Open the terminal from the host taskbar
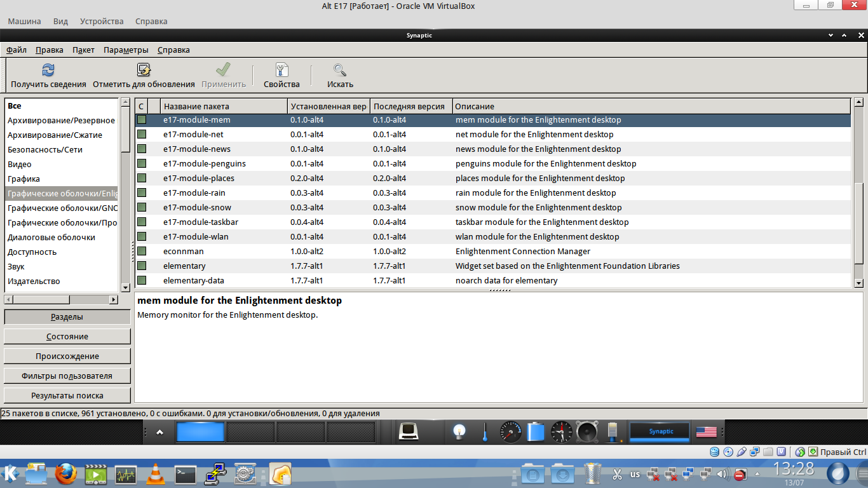Image resolution: width=868 pixels, height=488 pixels. click(x=186, y=473)
